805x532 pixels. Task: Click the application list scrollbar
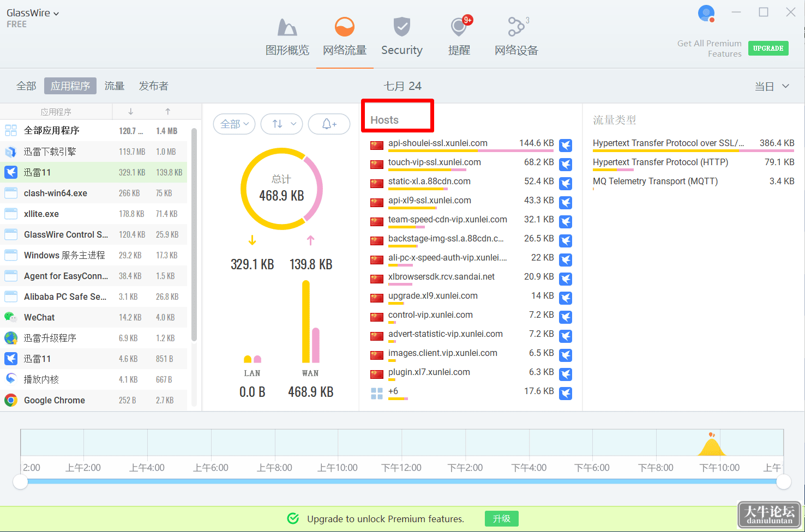(x=194, y=234)
